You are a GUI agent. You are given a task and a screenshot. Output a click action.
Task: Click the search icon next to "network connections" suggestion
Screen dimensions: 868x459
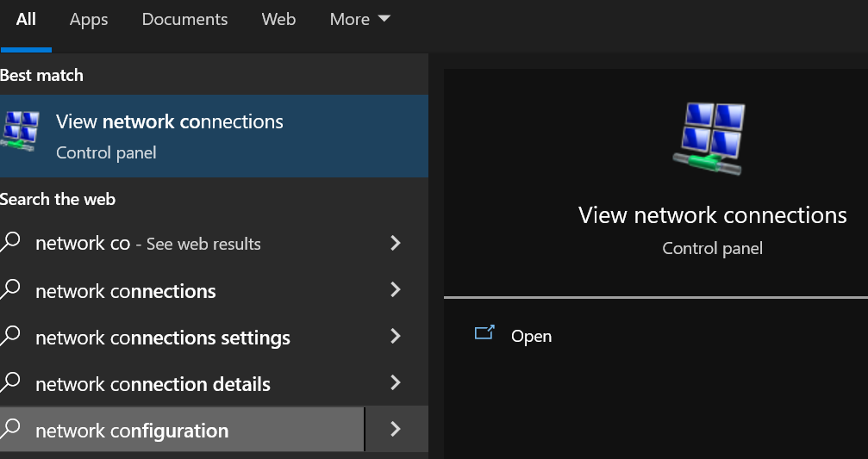(x=10, y=290)
